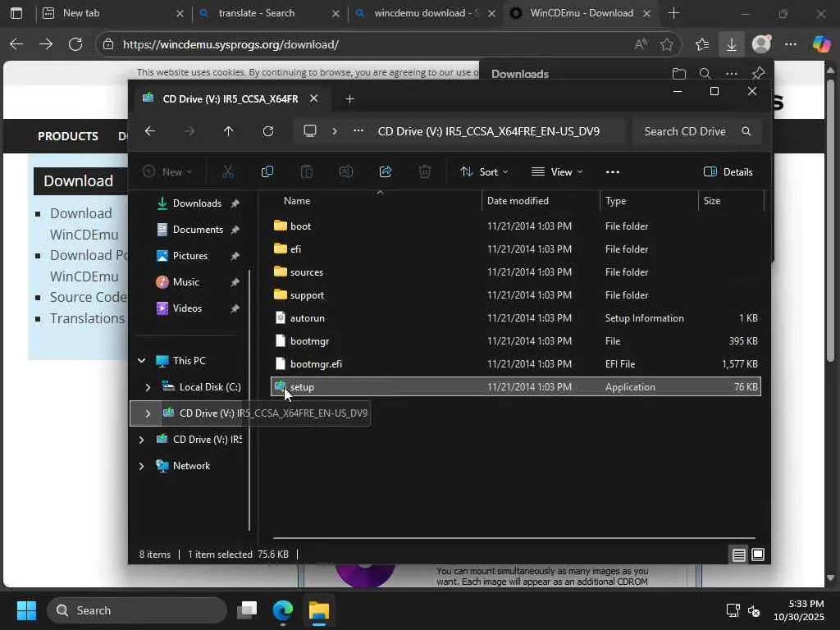840x630 pixels.
Task: Go up one folder level in Explorer
Action: point(228,131)
